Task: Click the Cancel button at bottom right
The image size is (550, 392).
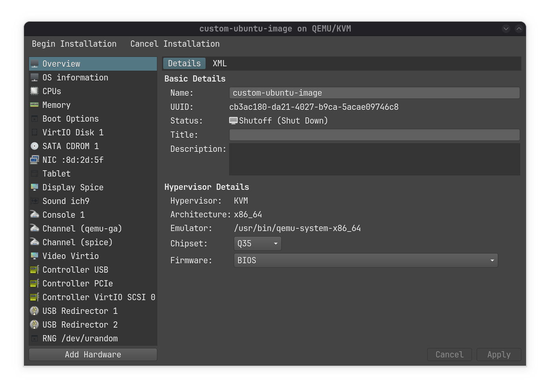Action: (x=450, y=355)
